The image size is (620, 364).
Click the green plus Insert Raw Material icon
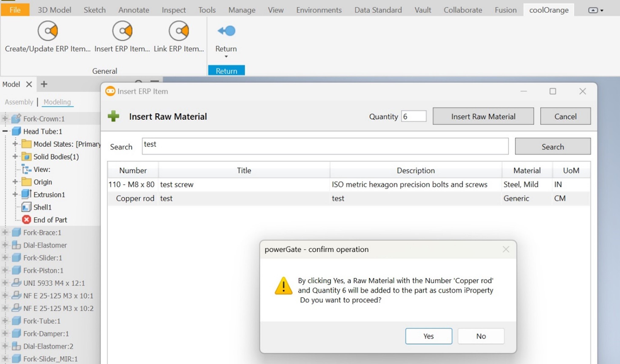[114, 116]
